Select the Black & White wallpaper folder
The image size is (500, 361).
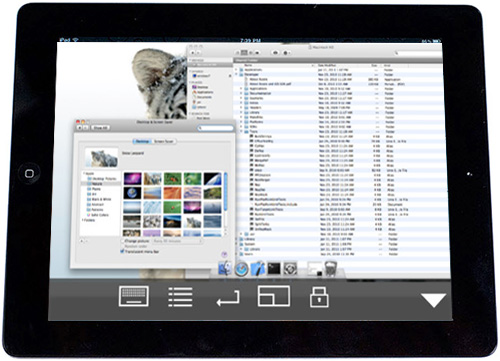point(99,199)
